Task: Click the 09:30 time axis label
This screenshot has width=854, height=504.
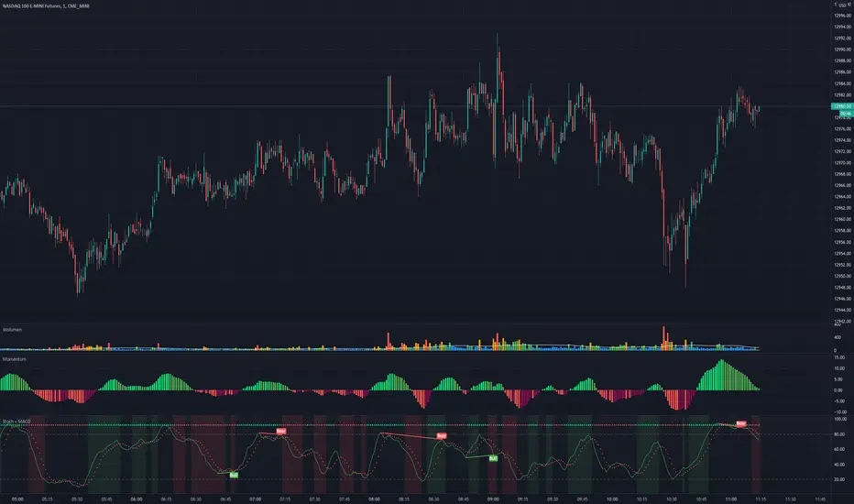Action: click(x=553, y=499)
